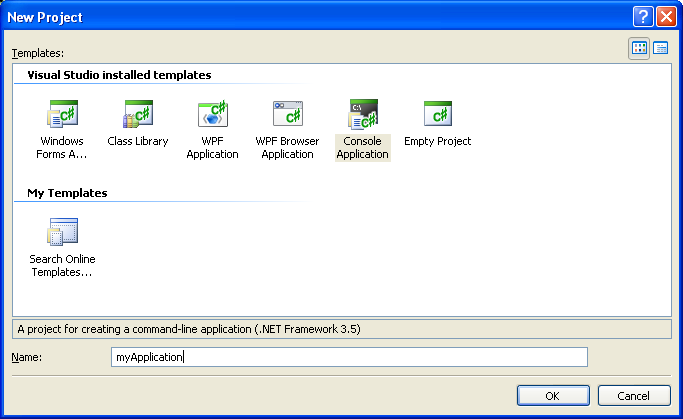
Task: Click the command-line application description text
Action: [x=189, y=329]
